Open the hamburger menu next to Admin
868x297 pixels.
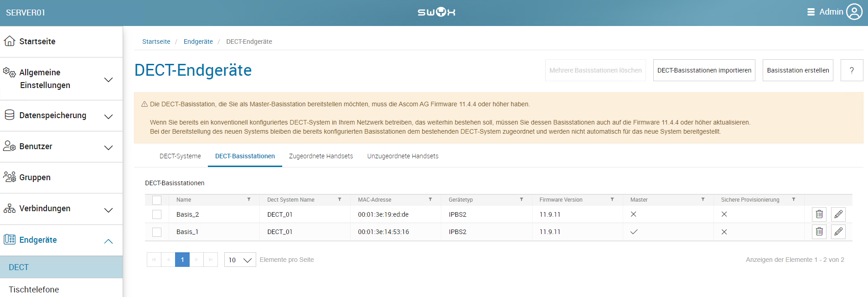[811, 12]
